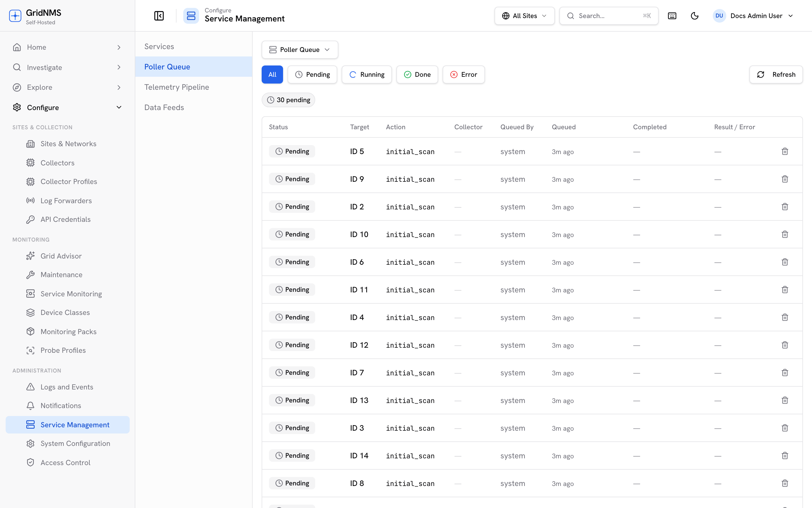
Task: Open Collector Profiles page
Action: click(68, 182)
